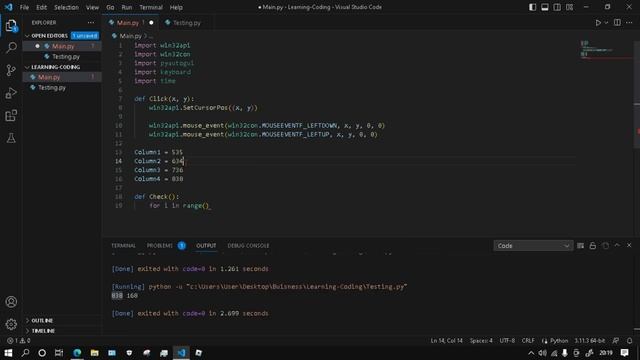The width and height of the screenshot is (640, 360).
Task: Open Windows Start menu
Action: point(8,353)
